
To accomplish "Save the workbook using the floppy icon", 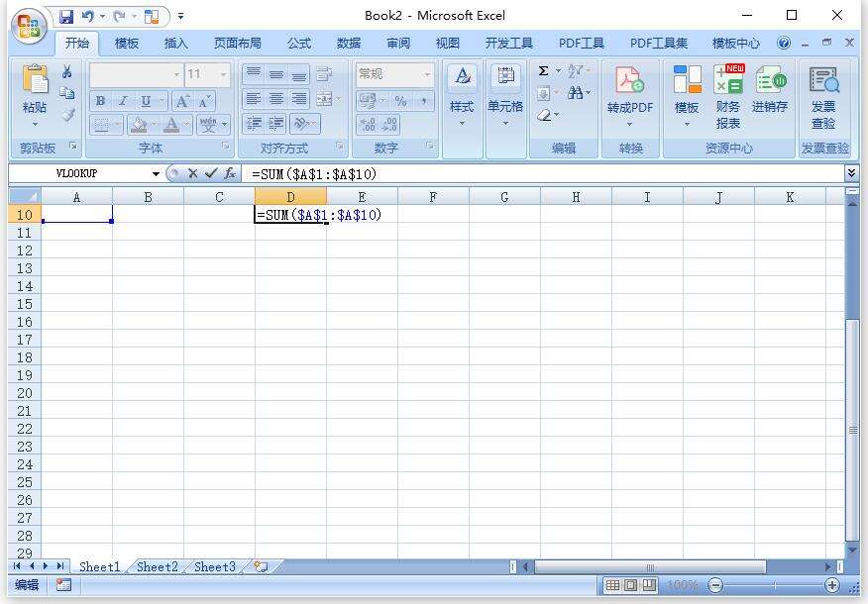I will pos(66,17).
